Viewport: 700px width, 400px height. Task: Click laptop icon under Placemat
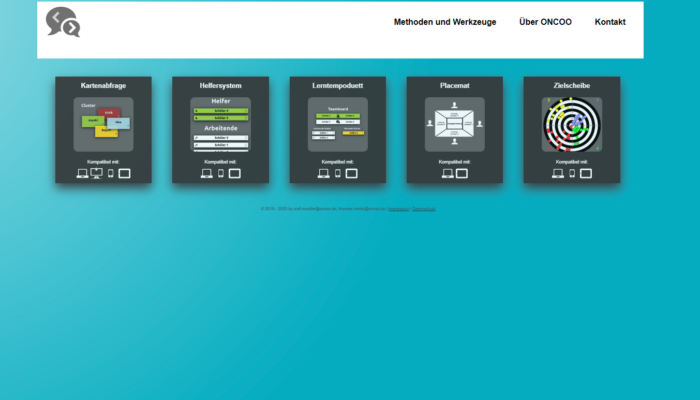tap(447, 173)
